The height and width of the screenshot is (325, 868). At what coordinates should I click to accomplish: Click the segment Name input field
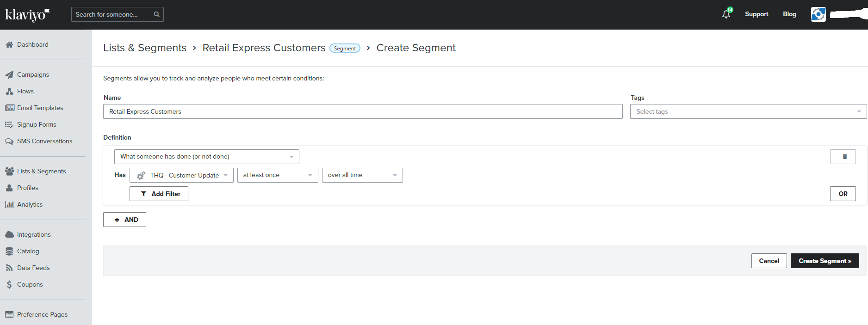click(x=363, y=111)
